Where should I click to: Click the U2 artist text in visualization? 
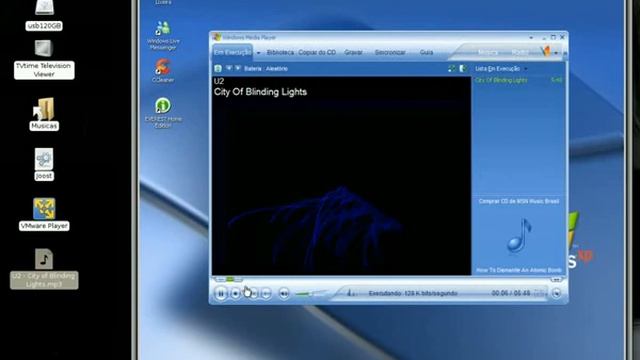click(219, 81)
